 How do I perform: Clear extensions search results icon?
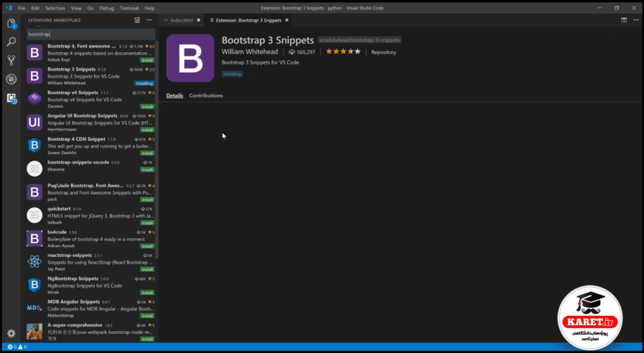point(137,20)
